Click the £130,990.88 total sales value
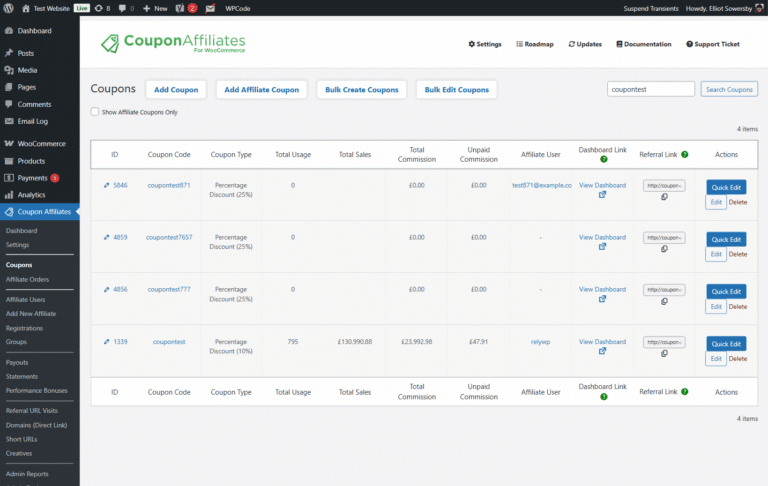768x486 pixels. [x=355, y=342]
